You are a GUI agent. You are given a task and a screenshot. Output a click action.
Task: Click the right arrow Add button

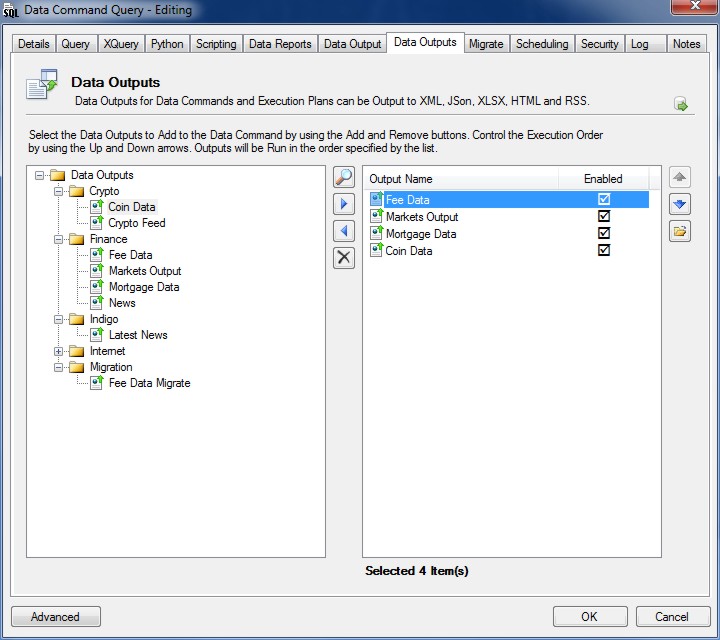pyautogui.click(x=343, y=205)
